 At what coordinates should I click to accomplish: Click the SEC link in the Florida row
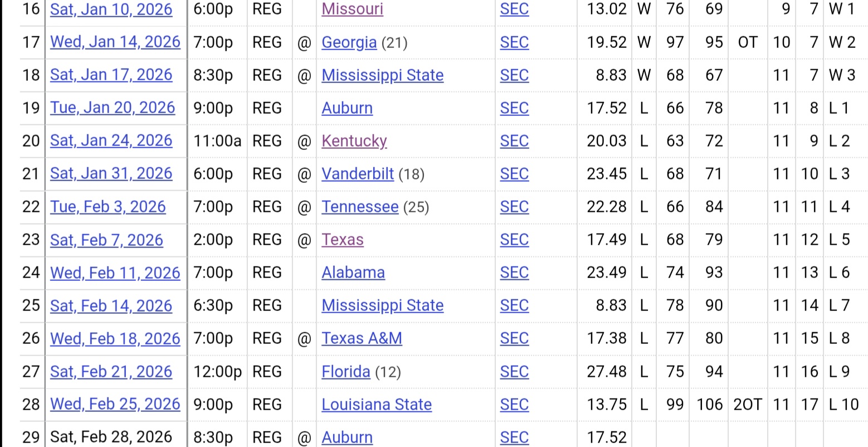(514, 372)
